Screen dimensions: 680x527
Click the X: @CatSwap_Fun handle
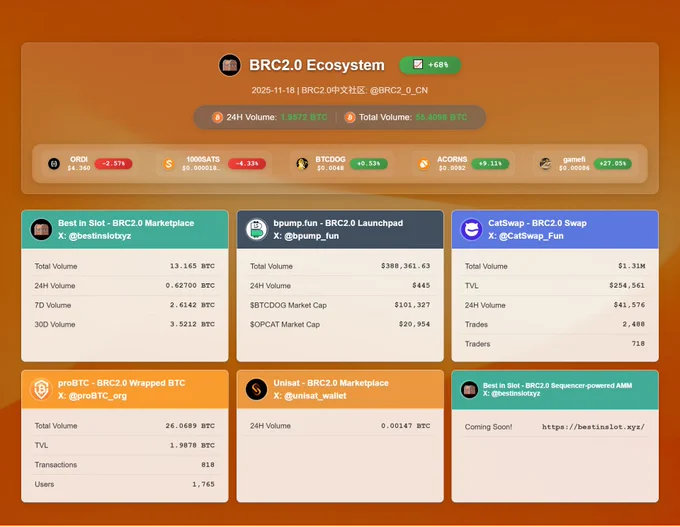(x=526, y=236)
